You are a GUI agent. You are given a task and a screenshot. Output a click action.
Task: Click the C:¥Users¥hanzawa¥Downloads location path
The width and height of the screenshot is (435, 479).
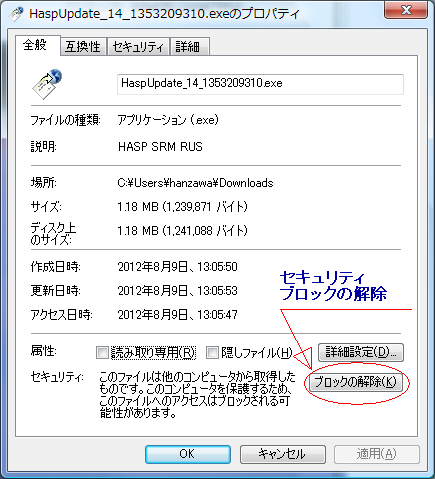click(x=195, y=183)
